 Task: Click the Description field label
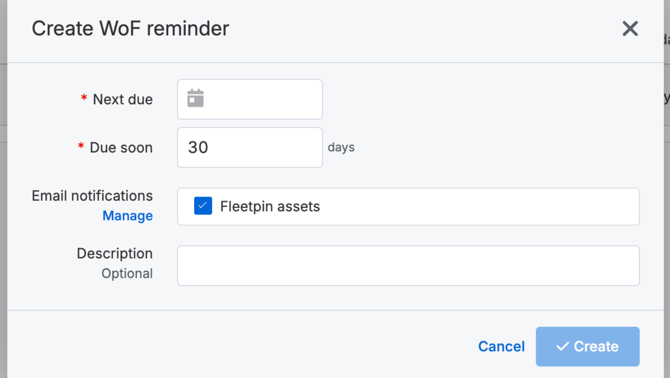(115, 254)
